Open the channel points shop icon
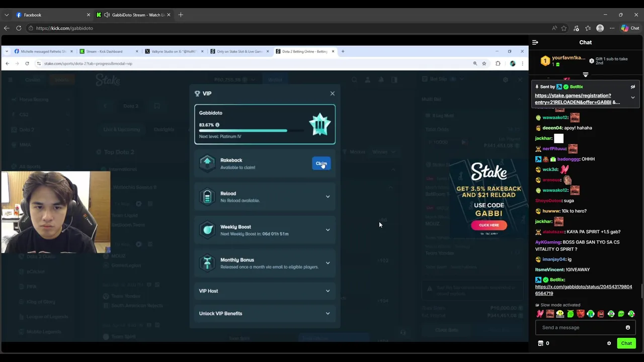 pyautogui.click(x=541, y=343)
